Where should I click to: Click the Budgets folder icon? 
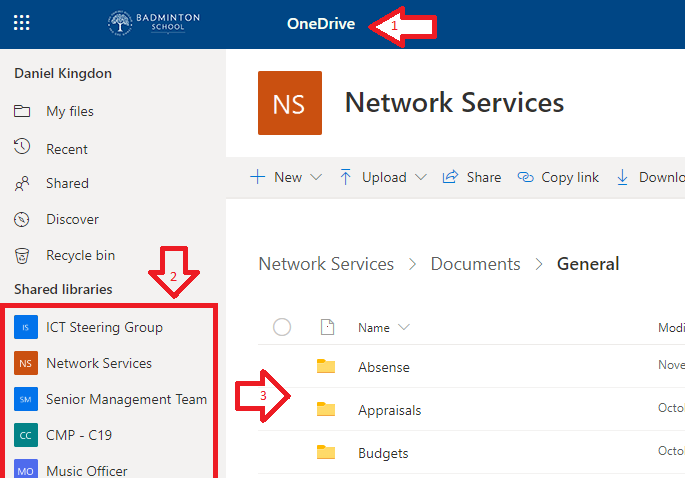326,452
